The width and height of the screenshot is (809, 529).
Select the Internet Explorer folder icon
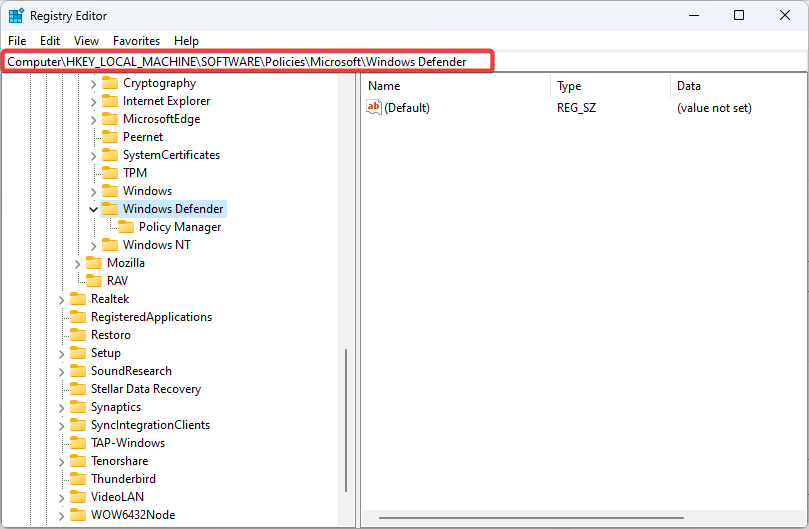tap(110, 101)
